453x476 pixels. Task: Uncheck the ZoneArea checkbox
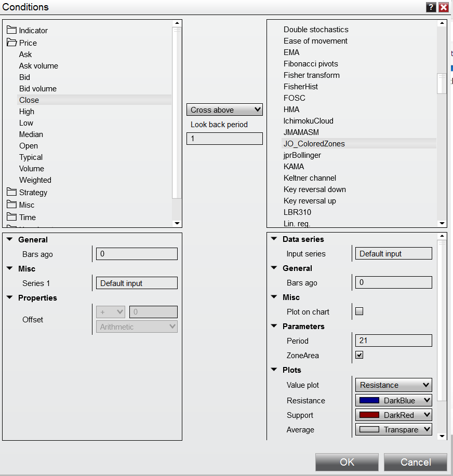pos(359,355)
